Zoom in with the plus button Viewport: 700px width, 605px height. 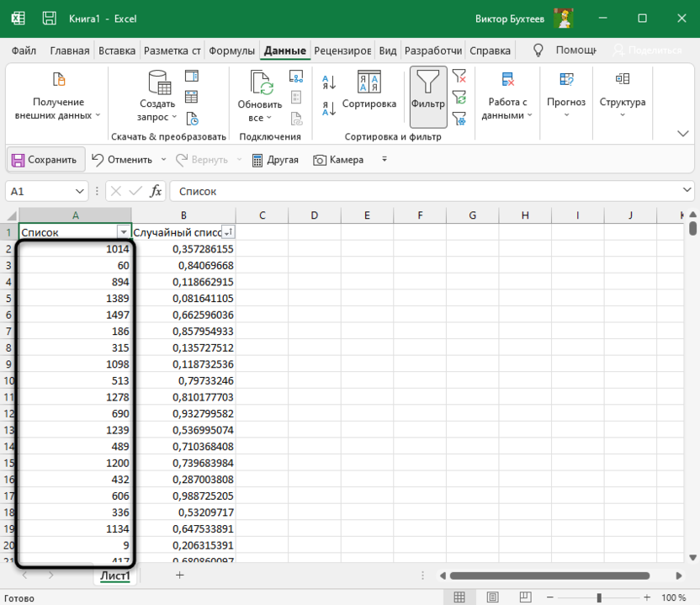coord(647,597)
